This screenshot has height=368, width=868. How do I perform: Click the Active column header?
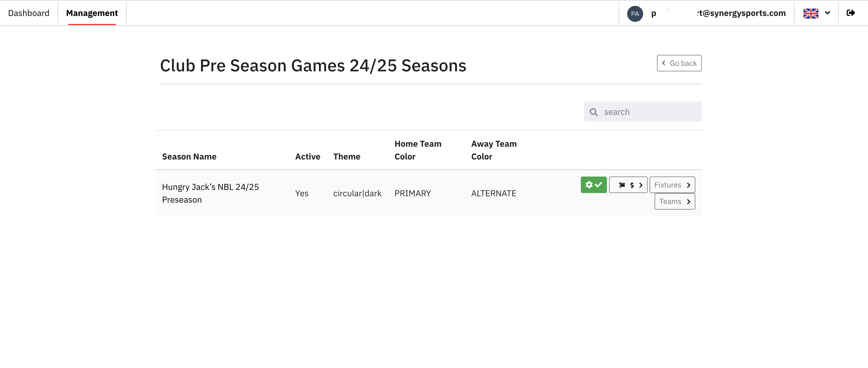[x=308, y=157]
